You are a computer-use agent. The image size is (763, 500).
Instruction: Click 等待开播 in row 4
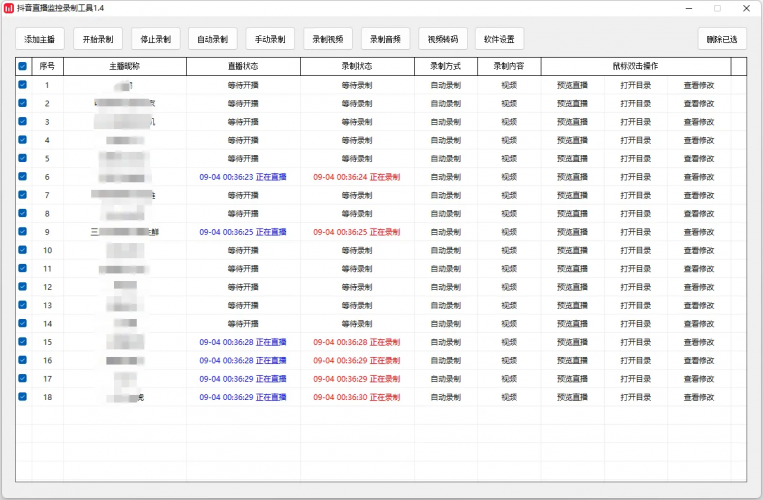243,140
